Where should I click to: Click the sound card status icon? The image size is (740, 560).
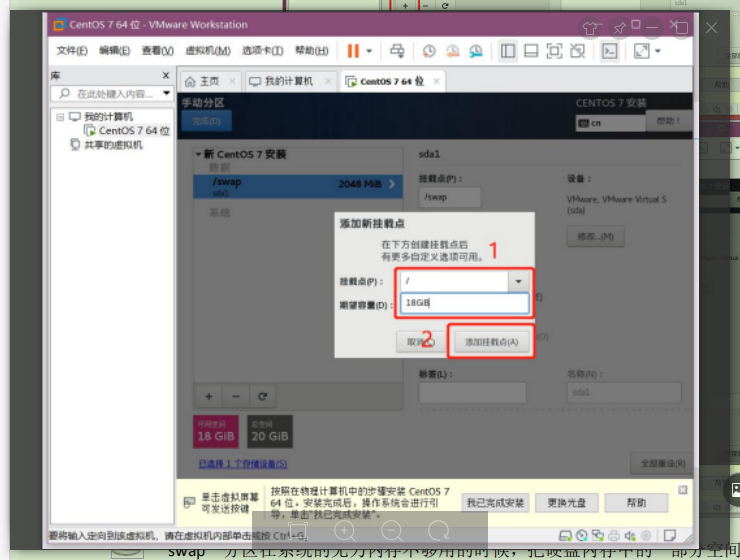coord(630,535)
